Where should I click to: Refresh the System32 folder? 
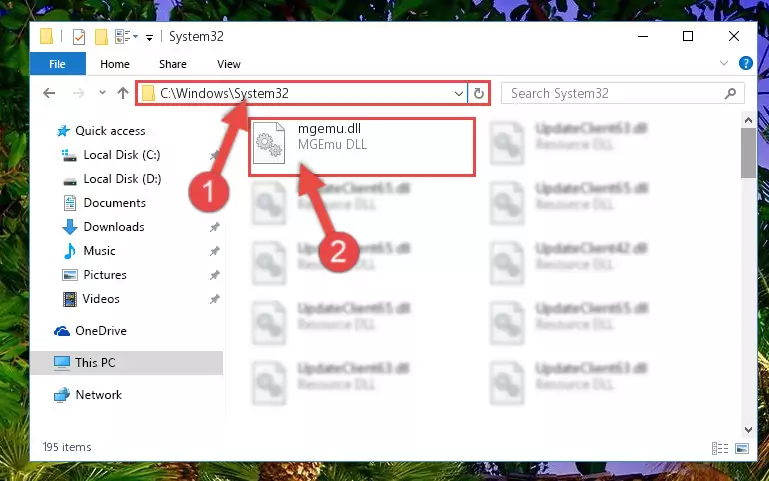(x=479, y=93)
